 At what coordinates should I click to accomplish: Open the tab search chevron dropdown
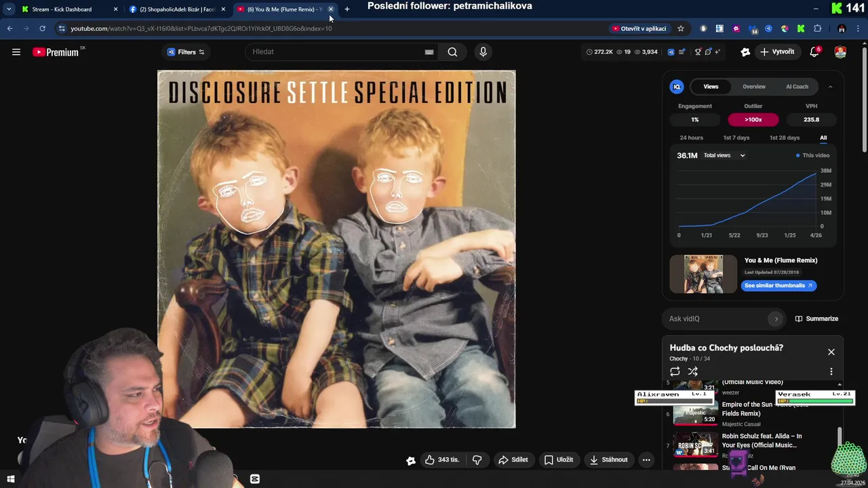coord(9,9)
